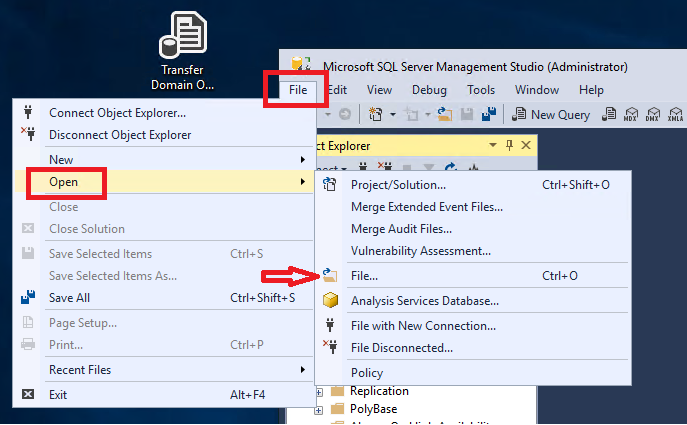Open the Transfer Domain desktop shortcut icon

coord(183,51)
